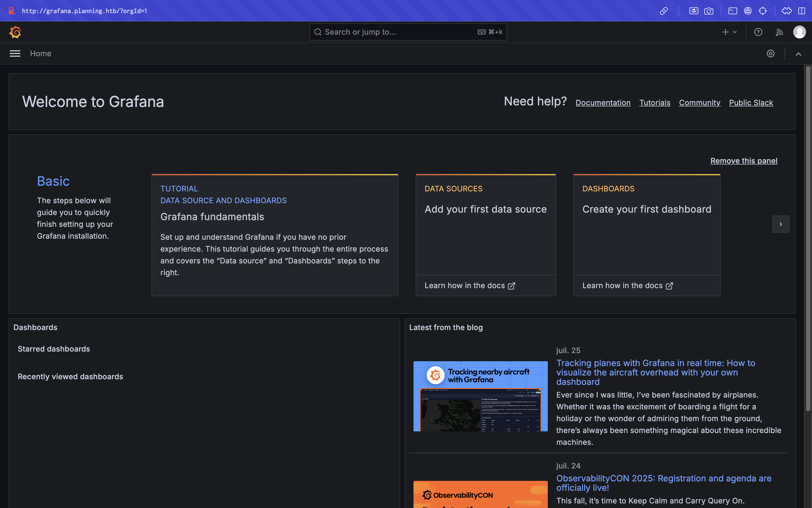Click the Dashboards panel title
The width and height of the screenshot is (812, 508).
[35, 327]
